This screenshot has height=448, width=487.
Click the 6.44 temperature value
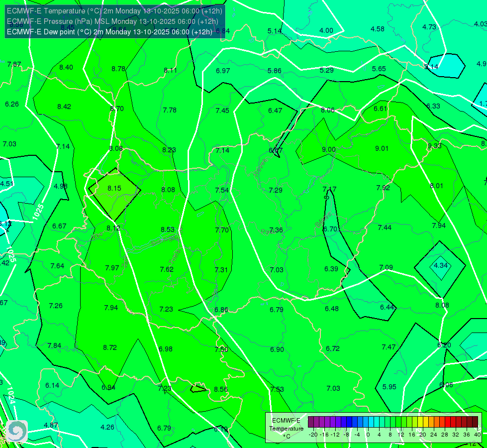388,308
